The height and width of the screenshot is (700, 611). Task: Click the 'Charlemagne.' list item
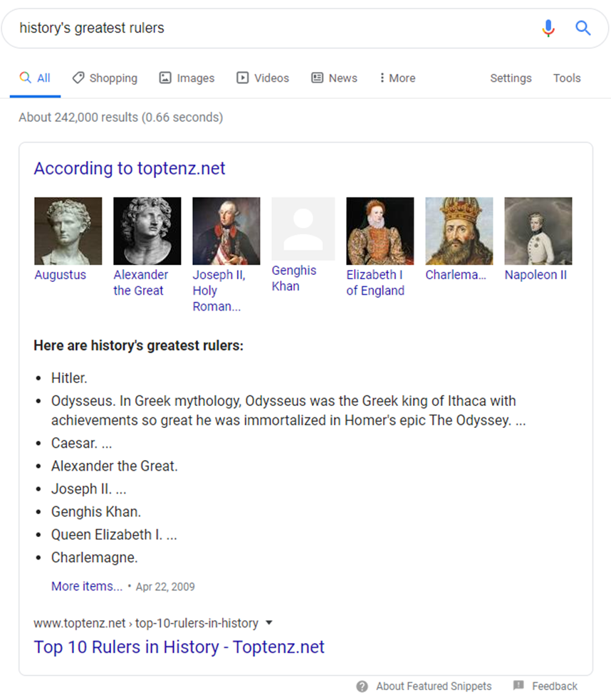pyautogui.click(x=94, y=558)
